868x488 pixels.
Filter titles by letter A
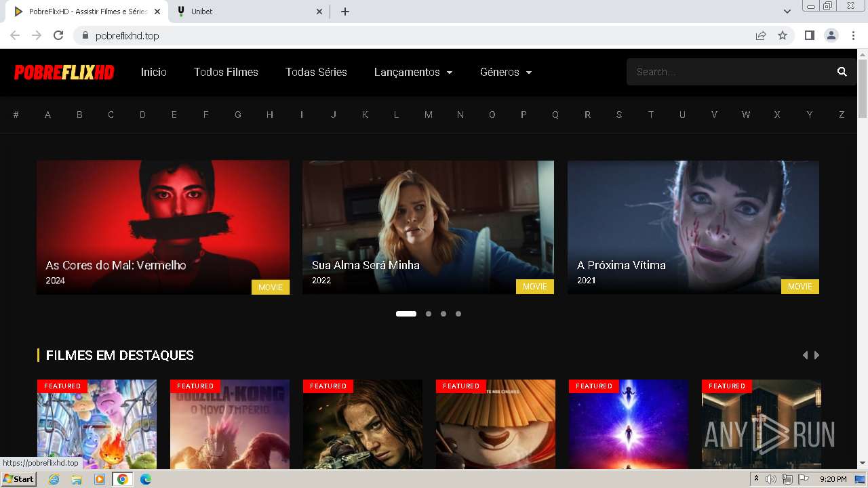47,115
